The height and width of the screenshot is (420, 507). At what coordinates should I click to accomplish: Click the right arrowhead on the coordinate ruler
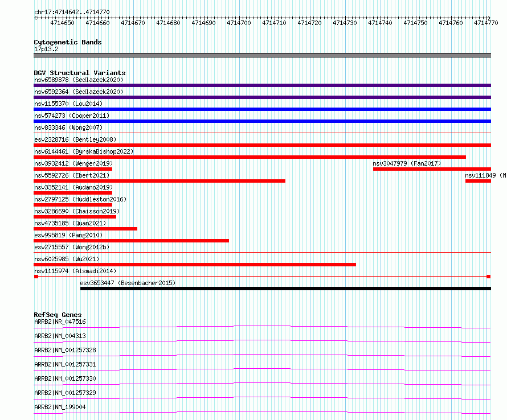489,18
